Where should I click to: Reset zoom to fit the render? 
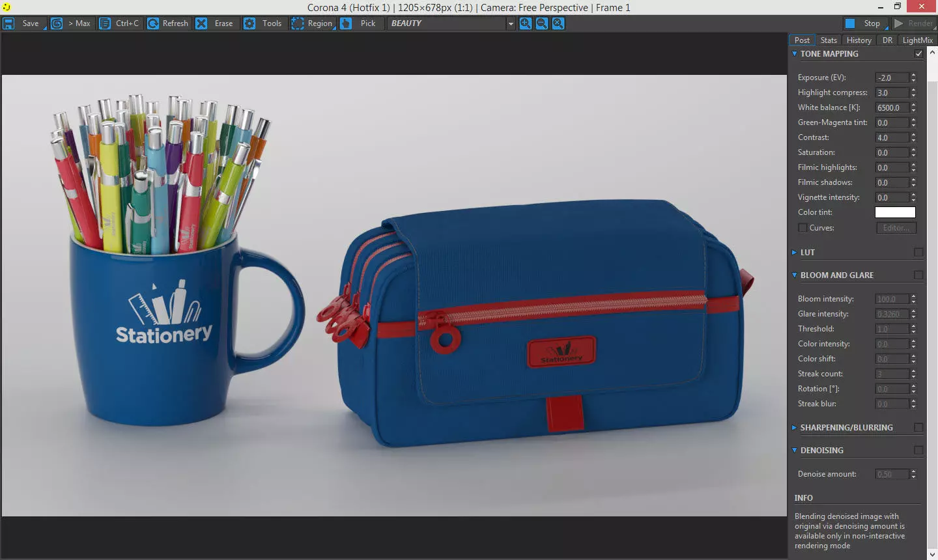click(558, 23)
